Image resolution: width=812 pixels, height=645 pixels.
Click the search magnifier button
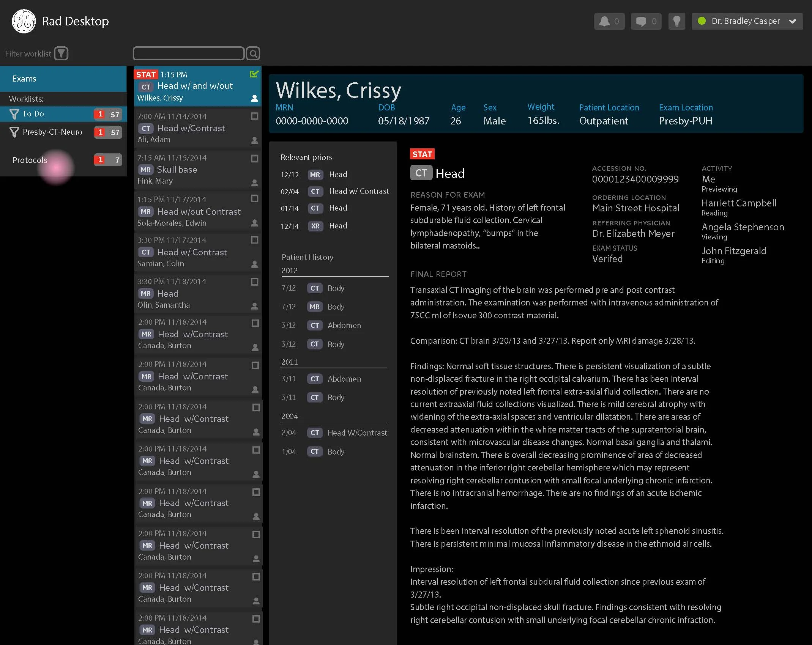click(253, 53)
